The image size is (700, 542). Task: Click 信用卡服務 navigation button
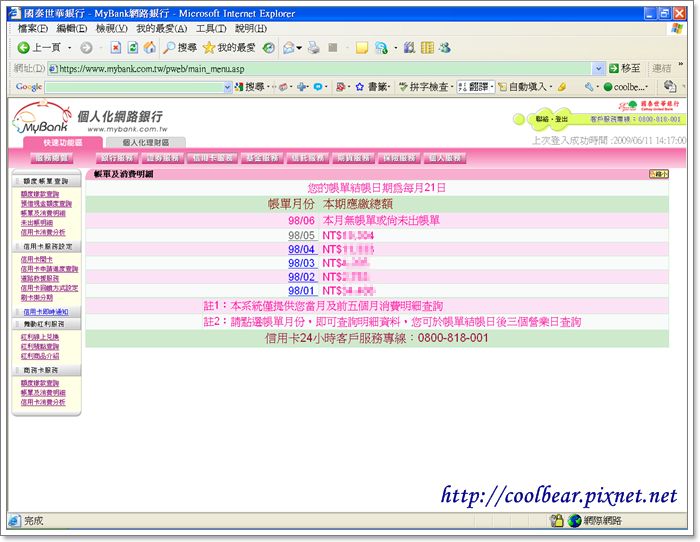[212, 158]
